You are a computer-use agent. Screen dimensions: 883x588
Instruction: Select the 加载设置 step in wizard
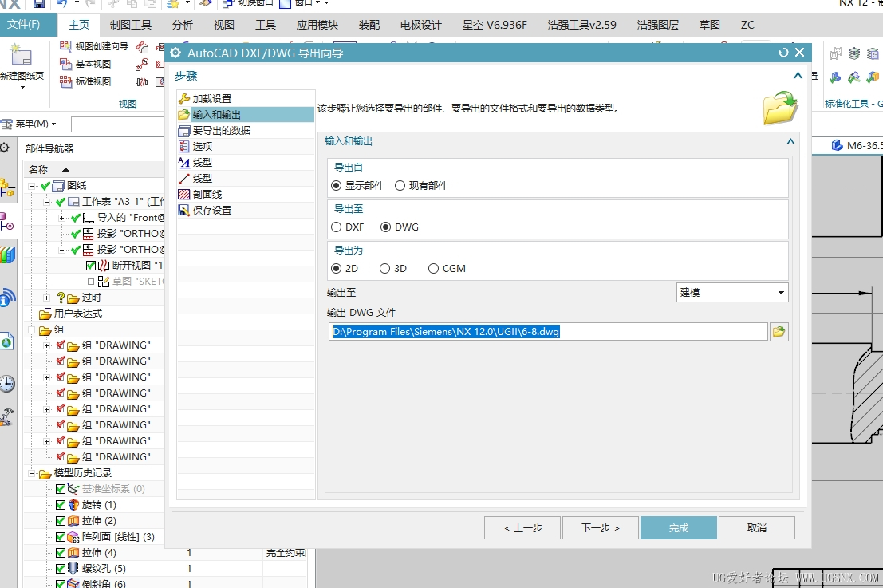tap(246, 99)
